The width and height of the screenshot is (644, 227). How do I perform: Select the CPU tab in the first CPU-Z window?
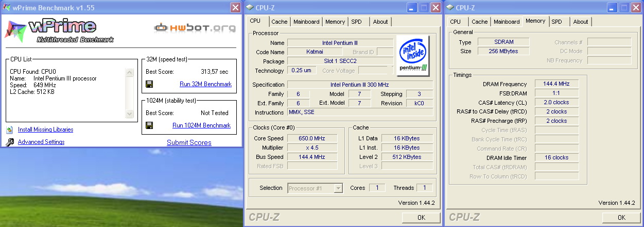(x=255, y=21)
